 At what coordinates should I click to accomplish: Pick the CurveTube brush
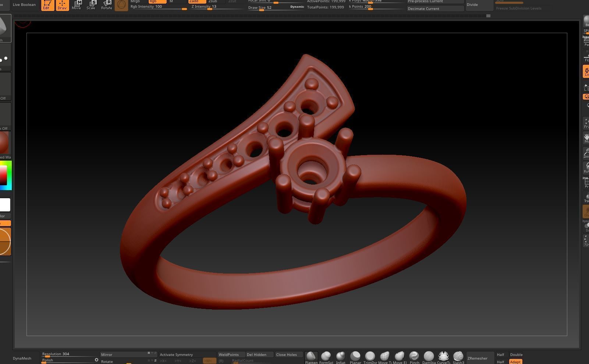[x=444, y=357]
